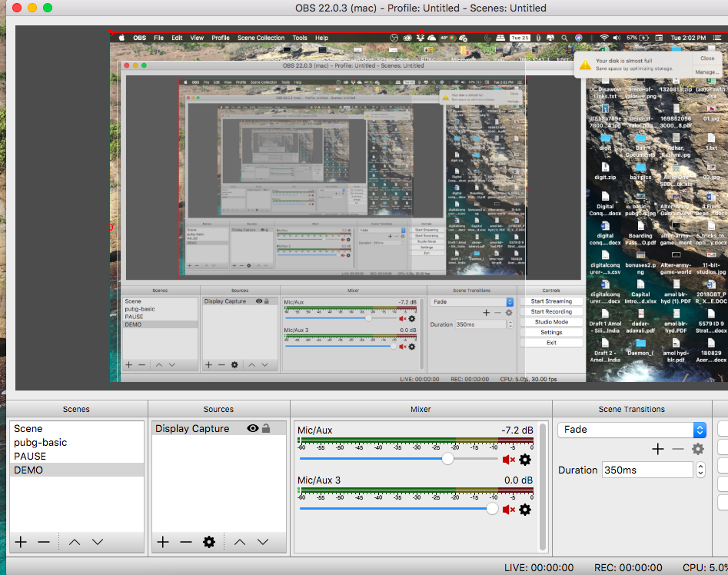Click the Mic/Aux volume slider handle

coord(447,459)
